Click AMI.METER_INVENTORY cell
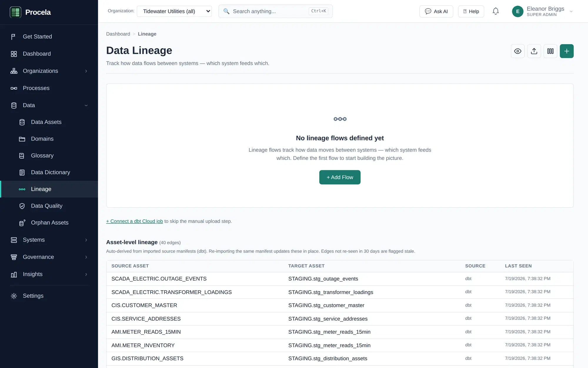The image size is (588, 368). (143, 345)
